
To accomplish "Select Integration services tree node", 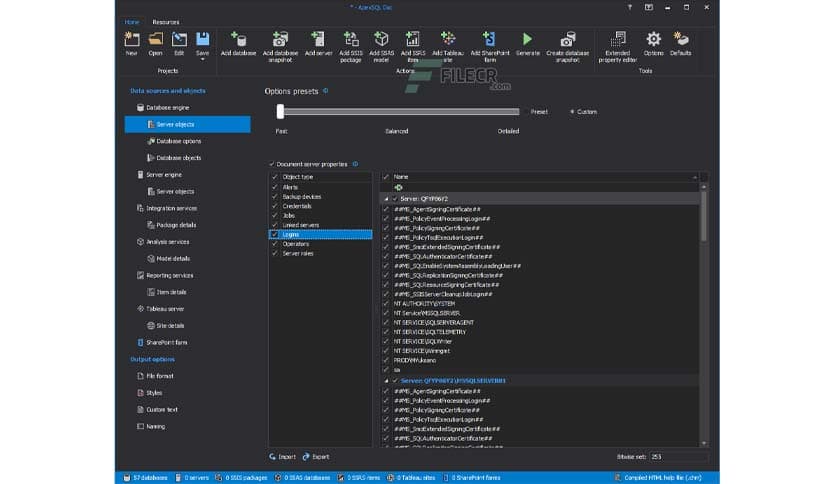I will click(166, 208).
